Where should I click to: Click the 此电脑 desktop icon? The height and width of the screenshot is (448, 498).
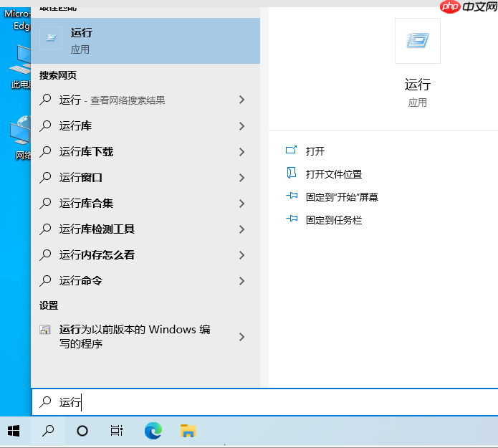[x=21, y=67]
